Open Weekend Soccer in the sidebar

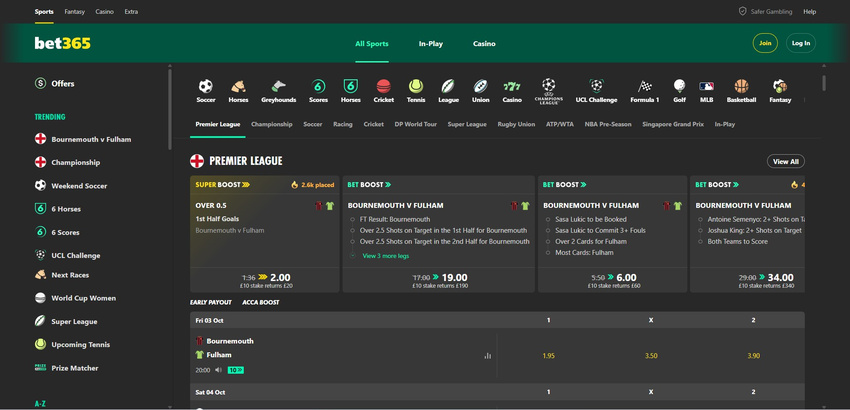(79, 185)
